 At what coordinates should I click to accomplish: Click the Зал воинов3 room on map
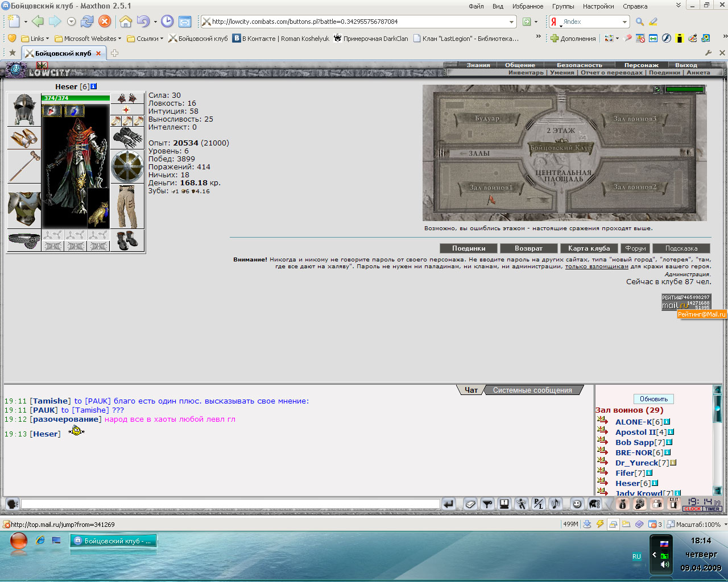pos(635,119)
